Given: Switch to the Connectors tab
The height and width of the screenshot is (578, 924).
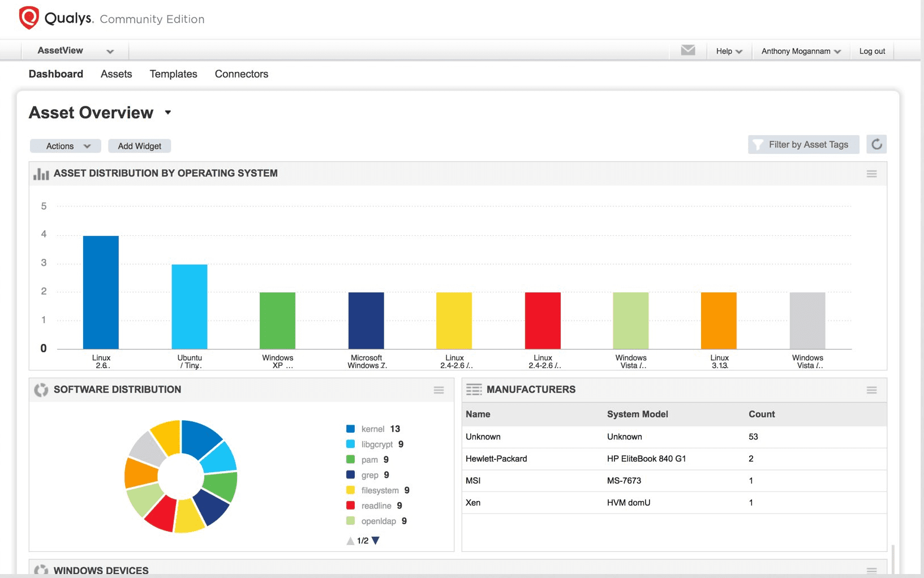Looking at the screenshot, I should [x=241, y=74].
